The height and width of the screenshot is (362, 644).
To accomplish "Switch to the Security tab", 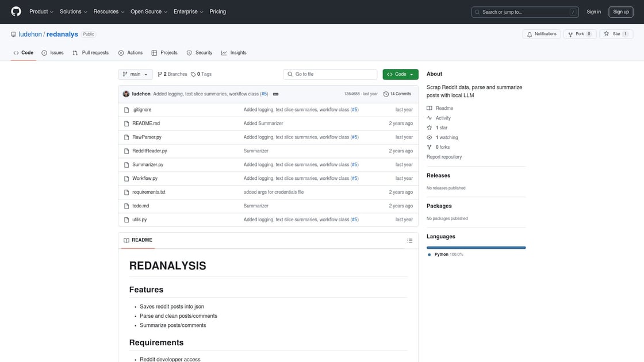I will 200,52.
